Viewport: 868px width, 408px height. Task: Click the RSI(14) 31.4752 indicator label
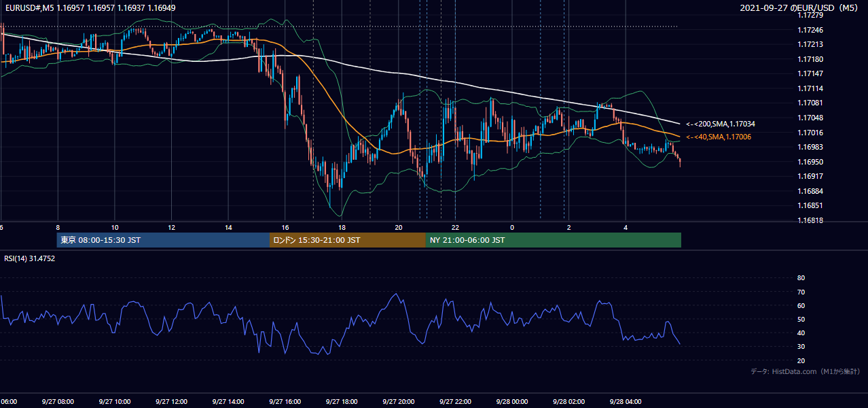click(30, 258)
